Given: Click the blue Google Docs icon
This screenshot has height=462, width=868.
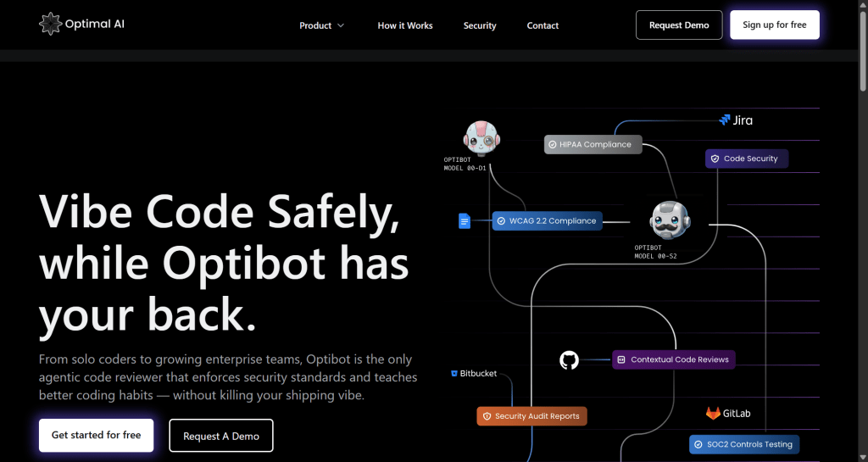Looking at the screenshot, I should point(465,221).
